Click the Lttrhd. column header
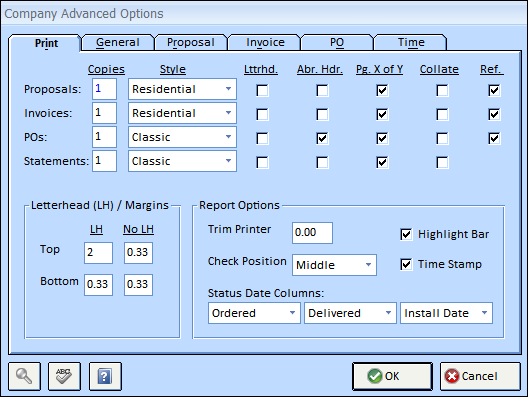This screenshot has height=397, width=528. (261, 69)
